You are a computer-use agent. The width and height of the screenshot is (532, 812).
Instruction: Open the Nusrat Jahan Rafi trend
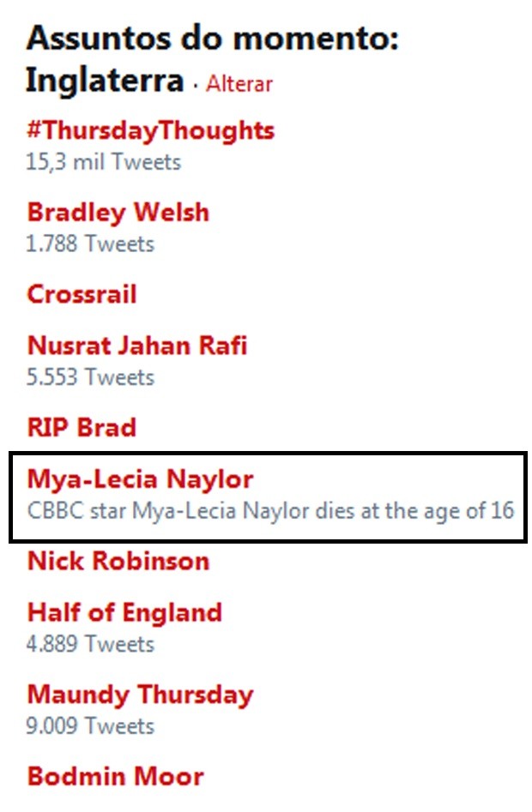coord(137,346)
